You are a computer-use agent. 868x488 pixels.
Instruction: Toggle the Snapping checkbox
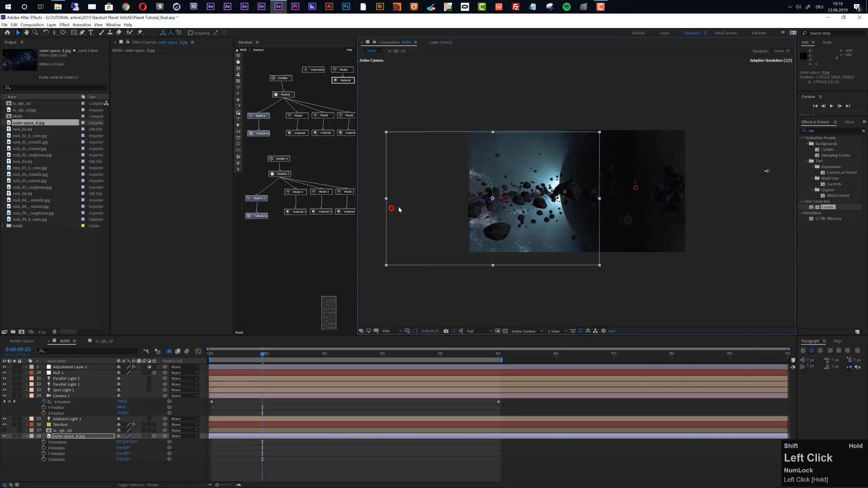coord(190,33)
